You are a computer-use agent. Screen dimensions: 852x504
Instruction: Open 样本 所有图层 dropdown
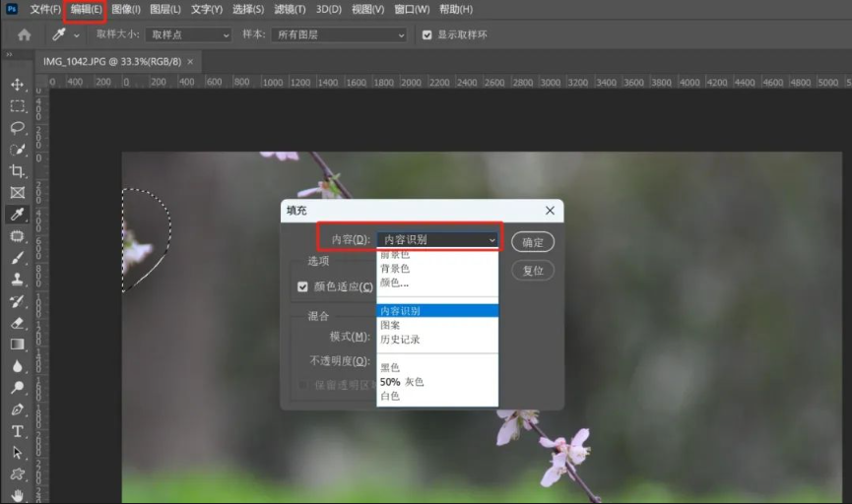pyautogui.click(x=339, y=34)
